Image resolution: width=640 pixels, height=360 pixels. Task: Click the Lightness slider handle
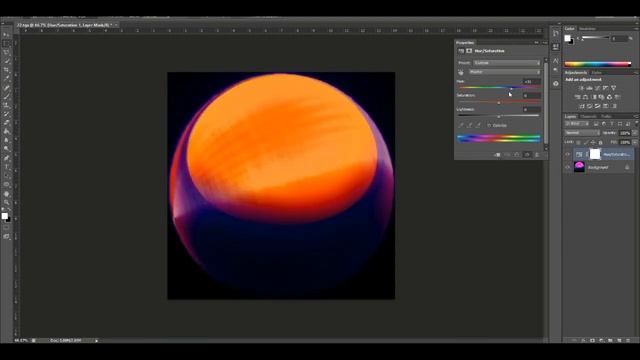(499, 117)
